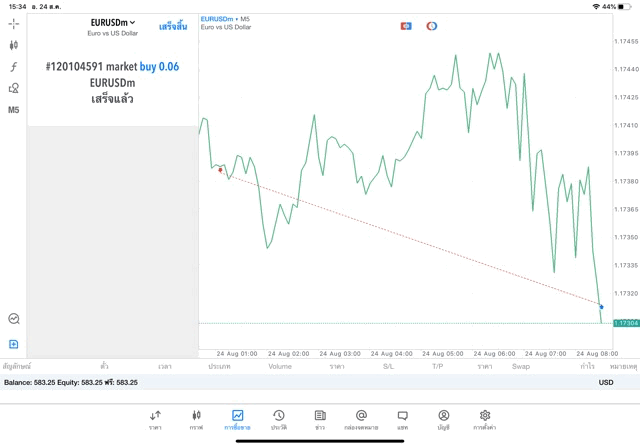Screen dimensions: 640x447
Task: Expand the EURUSDm symbol dropdown
Action: (x=113, y=23)
